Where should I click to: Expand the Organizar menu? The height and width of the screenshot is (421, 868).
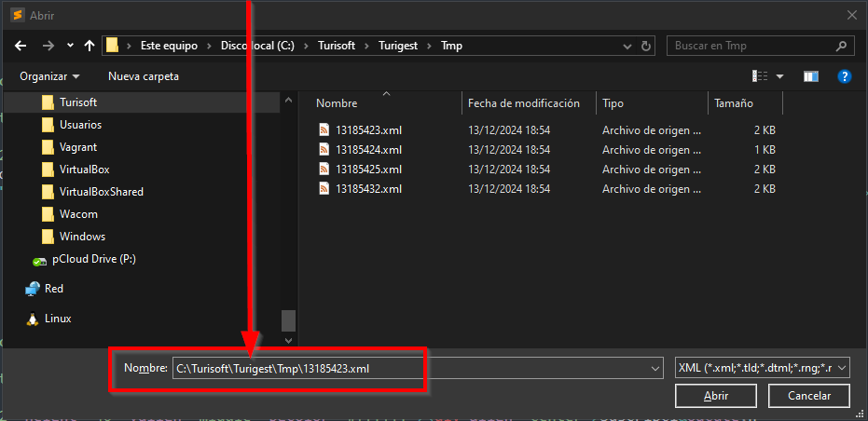(49, 76)
